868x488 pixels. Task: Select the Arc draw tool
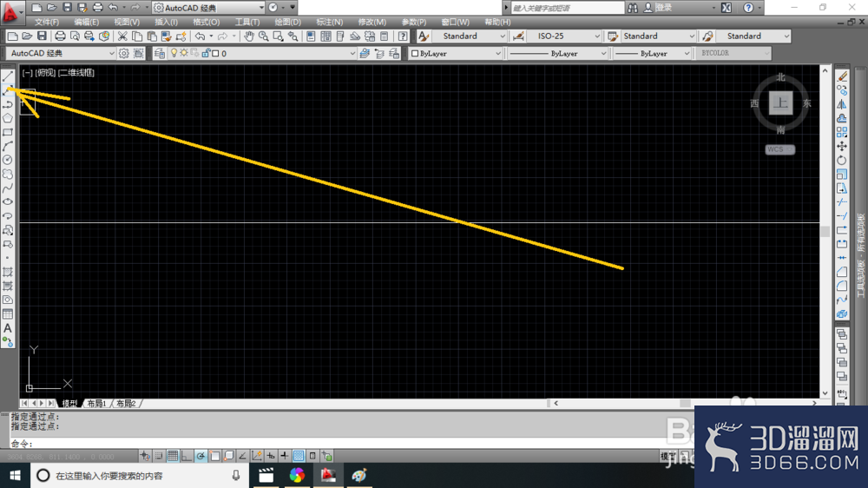tap(8, 146)
